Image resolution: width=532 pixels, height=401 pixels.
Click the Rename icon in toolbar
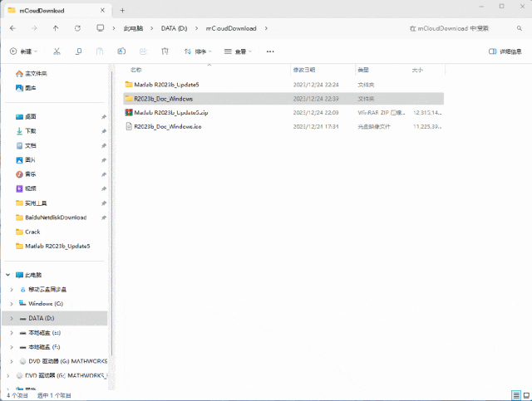[121, 51]
